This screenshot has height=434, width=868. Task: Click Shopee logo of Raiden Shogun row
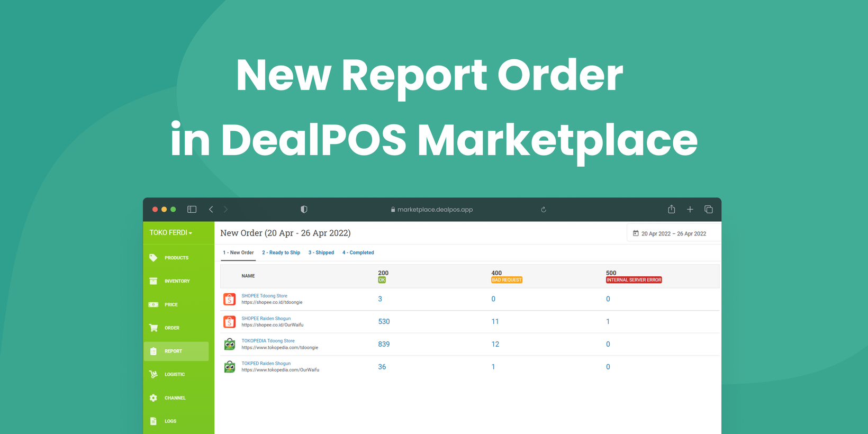point(230,322)
